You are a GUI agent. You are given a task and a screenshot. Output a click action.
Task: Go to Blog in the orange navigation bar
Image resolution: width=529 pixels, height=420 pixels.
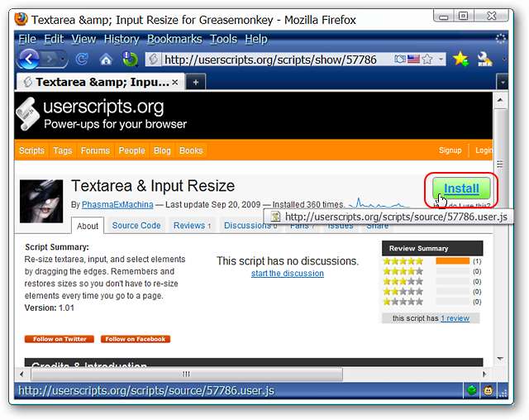[162, 150]
